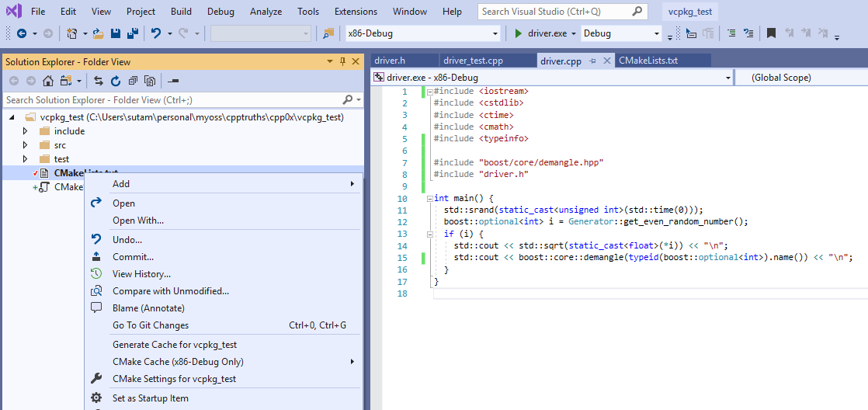868x410 pixels.
Task: Click the Visual Studio logo icon
Action: coord(15,11)
